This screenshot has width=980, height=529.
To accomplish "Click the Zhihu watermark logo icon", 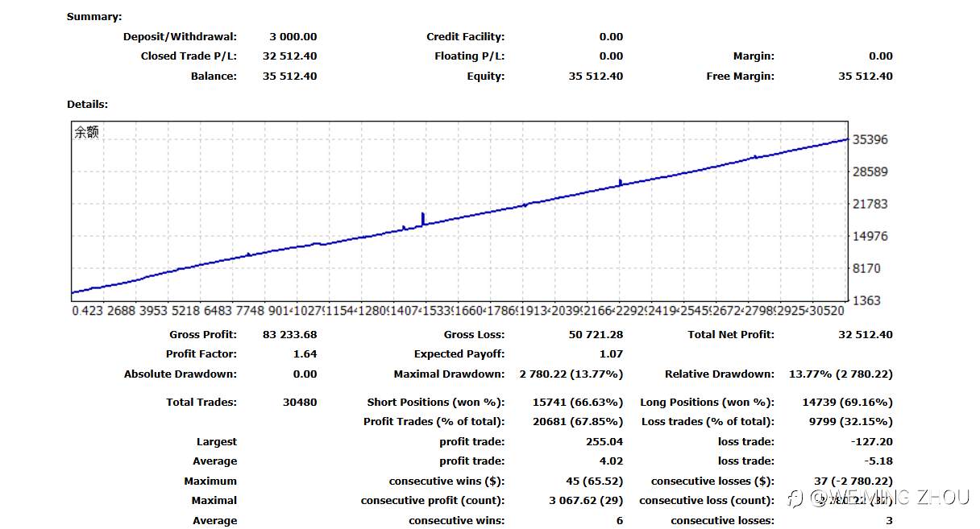I will tap(797, 498).
